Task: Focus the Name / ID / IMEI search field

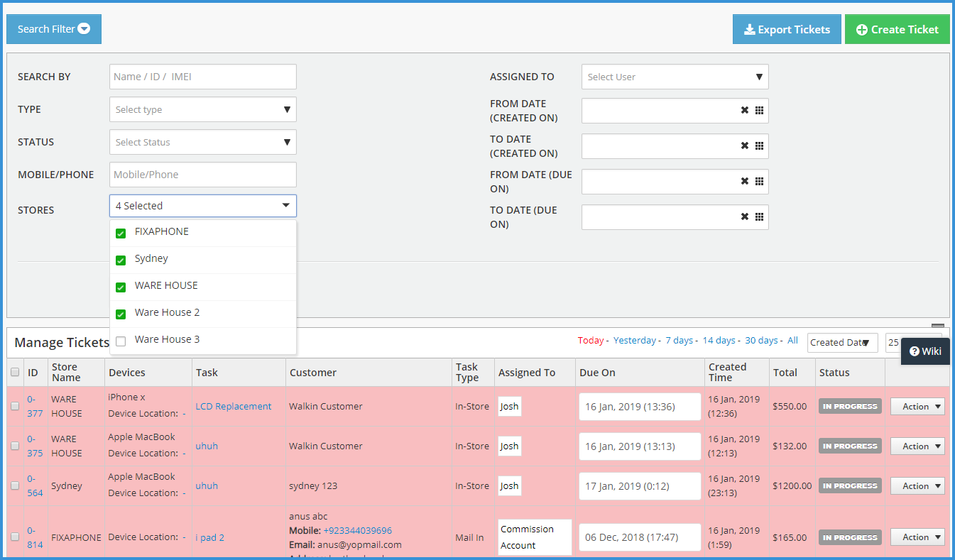Action: (203, 77)
